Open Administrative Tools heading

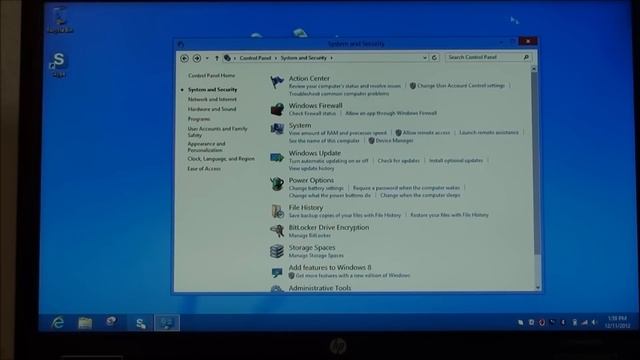[x=320, y=288]
